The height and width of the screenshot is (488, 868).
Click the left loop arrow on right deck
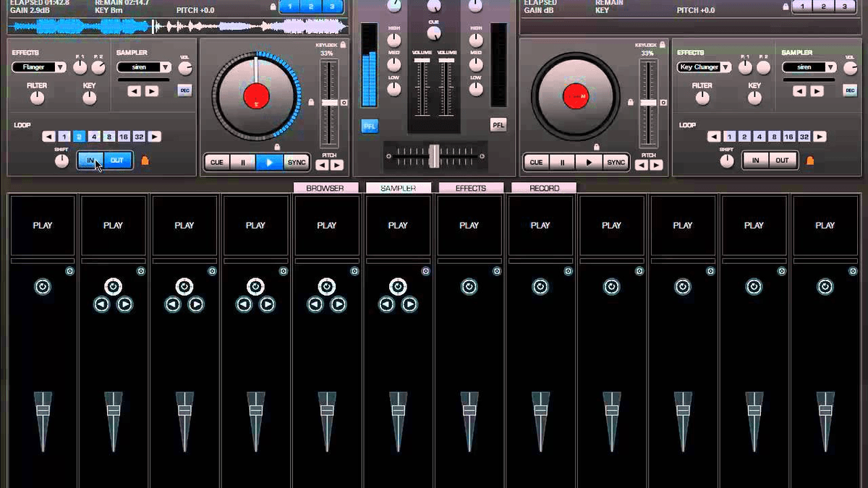point(714,137)
